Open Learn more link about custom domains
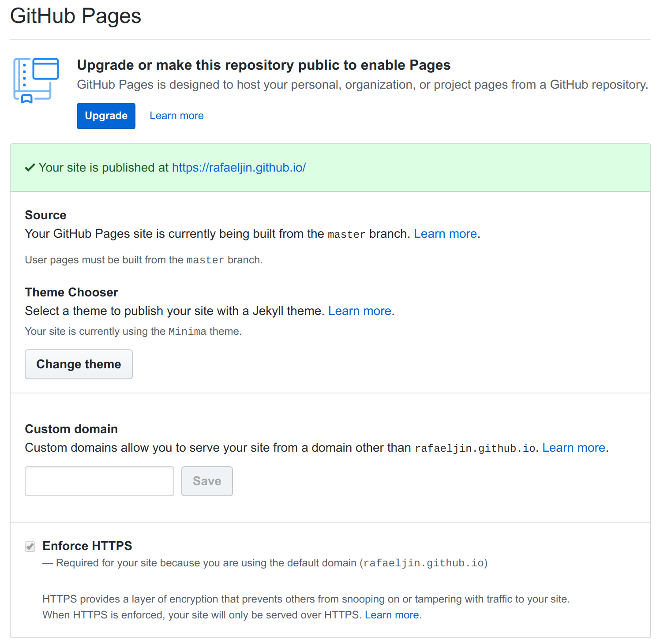 pyautogui.click(x=574, y=448)
